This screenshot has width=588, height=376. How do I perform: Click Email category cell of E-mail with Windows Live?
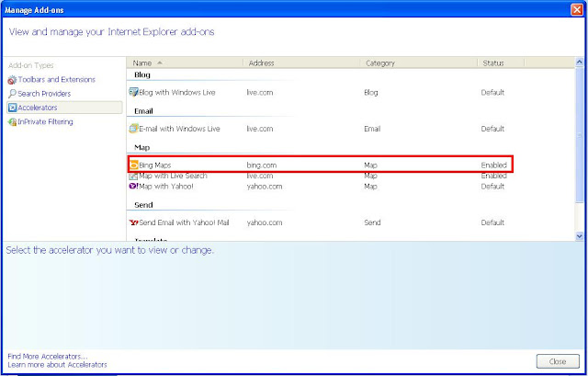click(372, 129)
